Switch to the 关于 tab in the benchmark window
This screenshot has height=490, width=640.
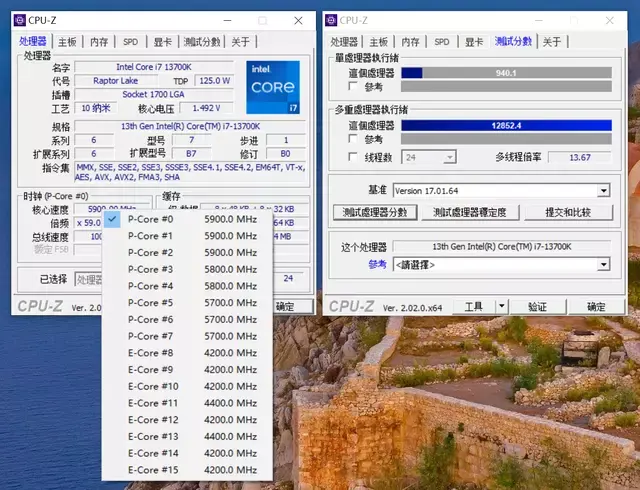click(x=552, y=42)
